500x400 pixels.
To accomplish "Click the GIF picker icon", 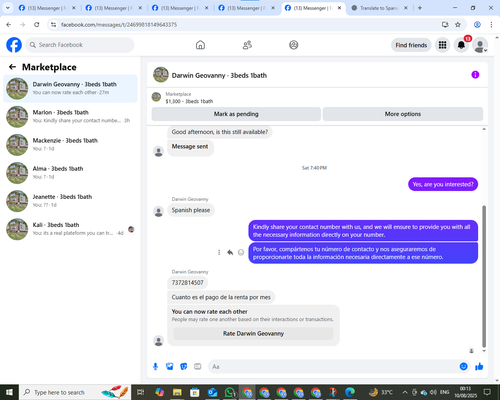I will 198,367.
